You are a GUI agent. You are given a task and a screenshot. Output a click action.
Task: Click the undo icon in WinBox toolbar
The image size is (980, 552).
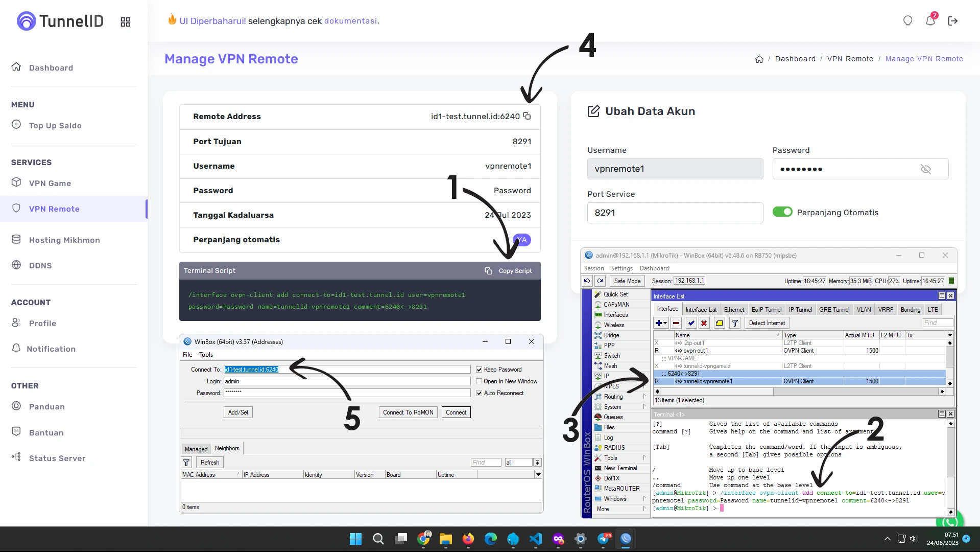click(x=587, y=281)
